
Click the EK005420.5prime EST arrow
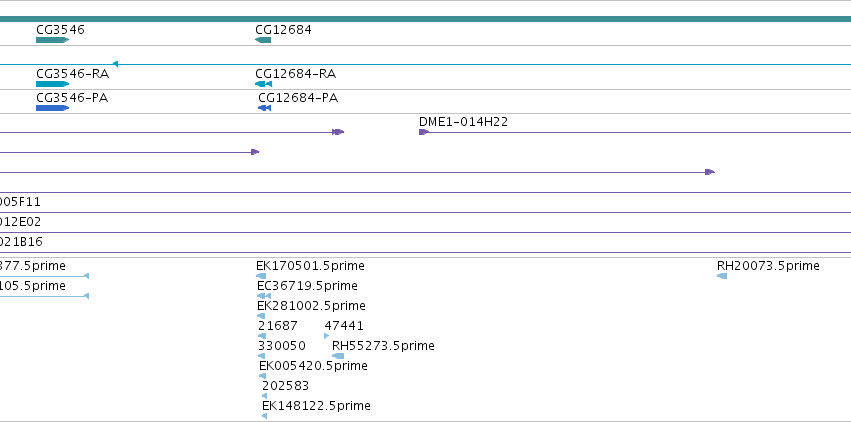point(263,376)
